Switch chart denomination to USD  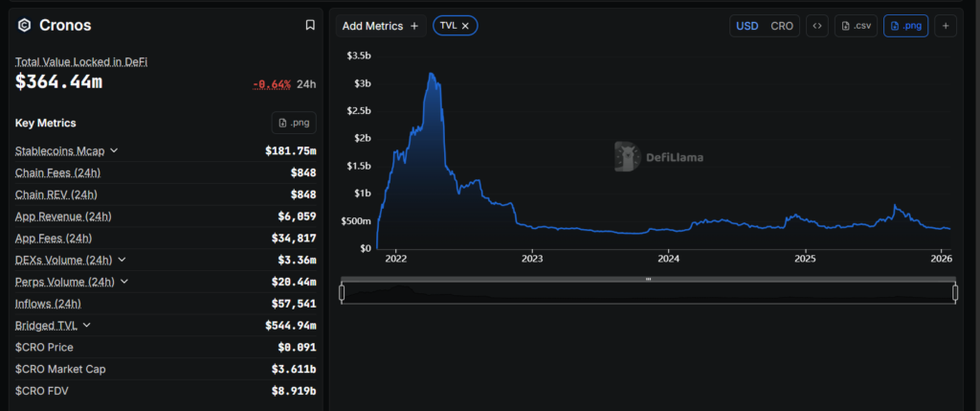pos(746,26)
